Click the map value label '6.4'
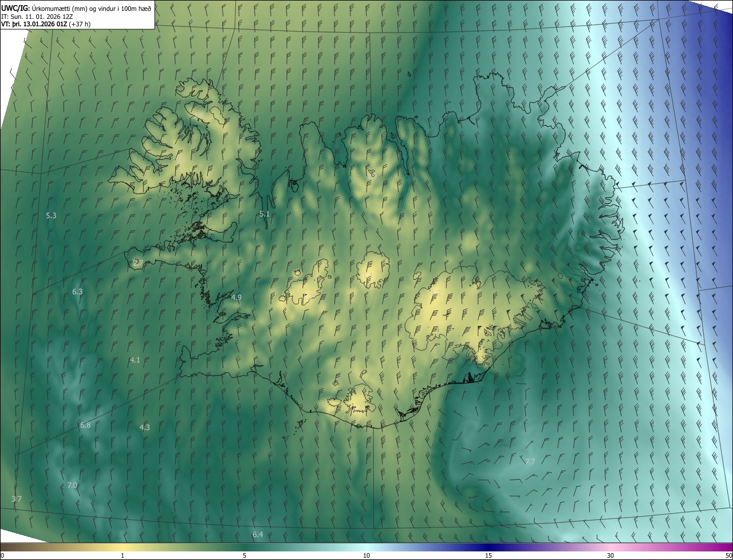Image resolution: width=733 pixels, height=560 pixels. [258, 534]
